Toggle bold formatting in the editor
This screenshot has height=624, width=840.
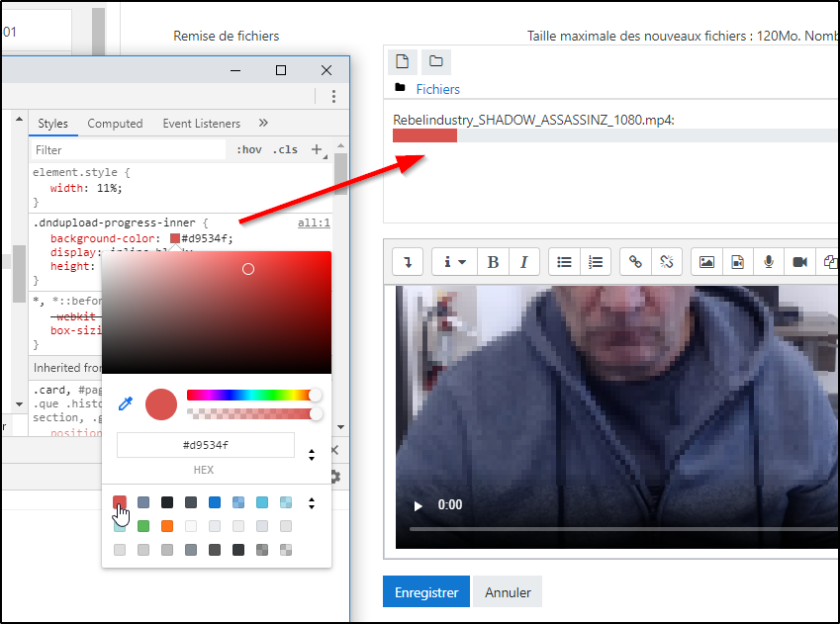point(493,262)
